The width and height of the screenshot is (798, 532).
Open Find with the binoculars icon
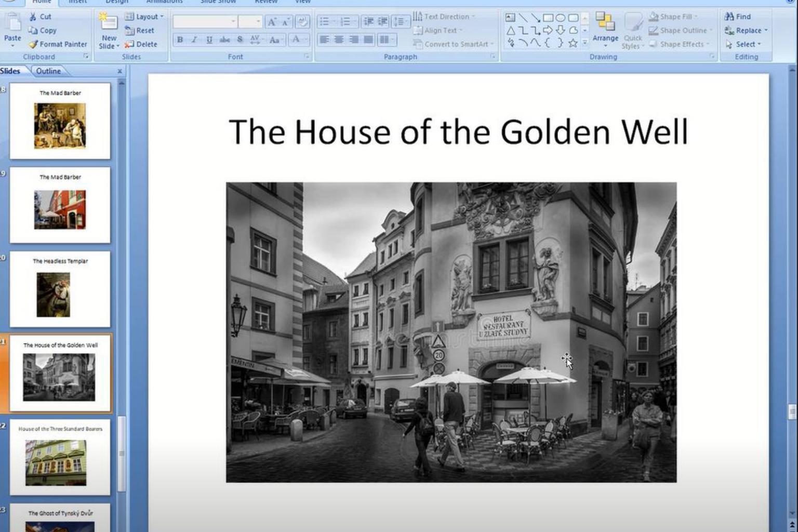click(x=738, y=17)
